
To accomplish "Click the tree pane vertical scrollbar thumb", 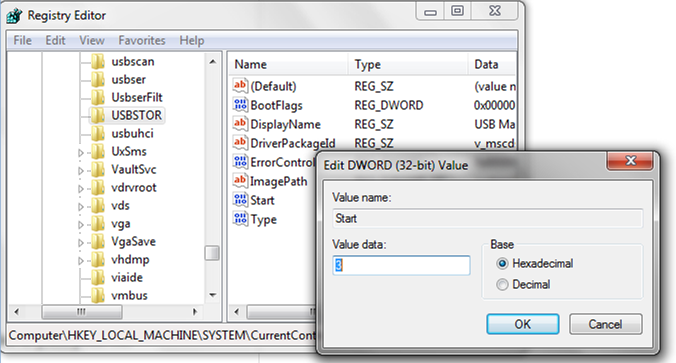I will click(x=212, y=253).
